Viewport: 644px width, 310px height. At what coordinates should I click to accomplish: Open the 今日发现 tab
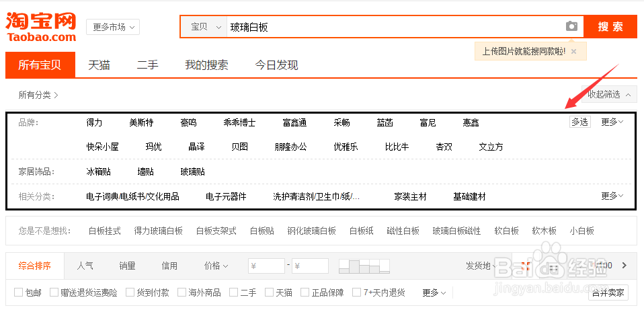[276, 65]
